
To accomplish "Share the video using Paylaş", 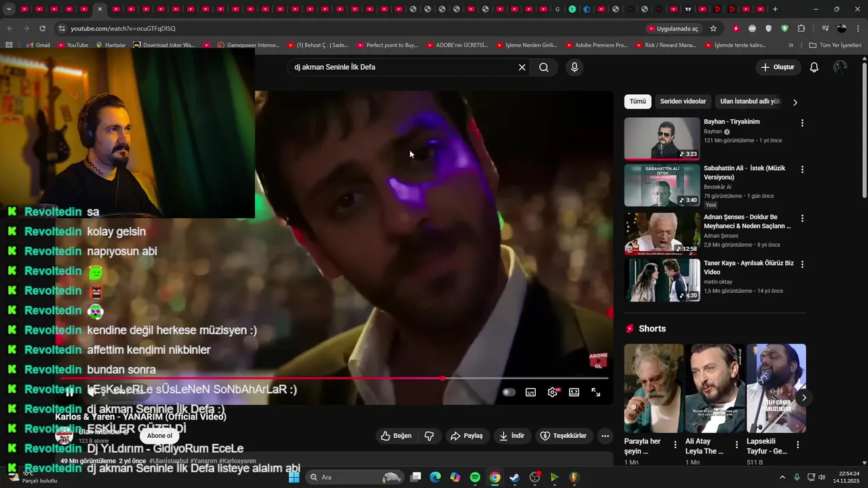I will click(467, 436).
